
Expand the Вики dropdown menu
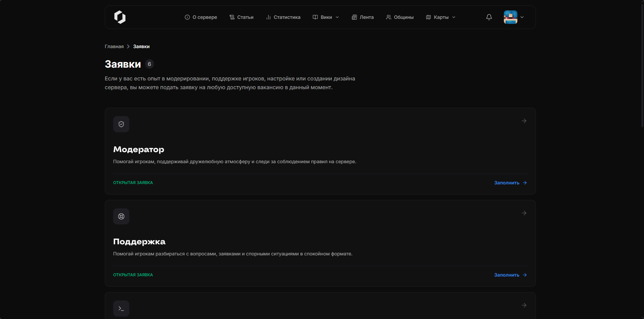326,17
